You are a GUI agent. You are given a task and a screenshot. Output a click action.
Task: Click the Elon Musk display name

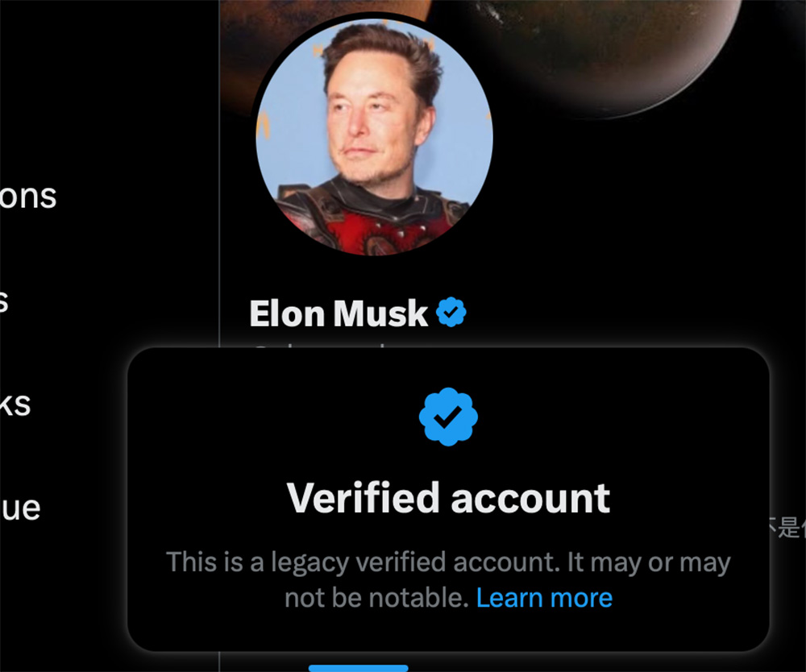click(339, 313)
